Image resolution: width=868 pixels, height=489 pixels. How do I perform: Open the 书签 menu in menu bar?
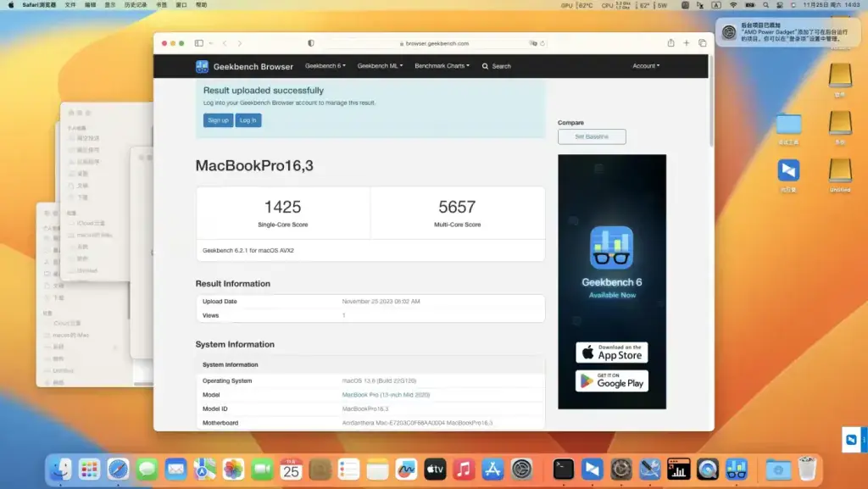point(162,5)
